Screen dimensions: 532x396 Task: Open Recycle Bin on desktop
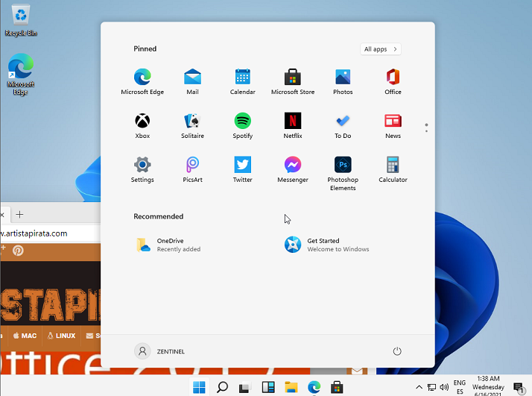[x=21, y=19]
